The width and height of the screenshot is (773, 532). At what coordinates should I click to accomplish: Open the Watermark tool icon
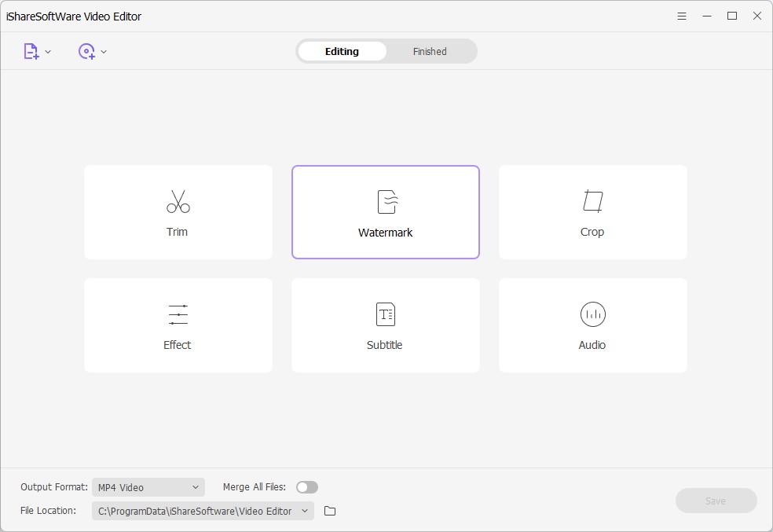coord(386,202)
